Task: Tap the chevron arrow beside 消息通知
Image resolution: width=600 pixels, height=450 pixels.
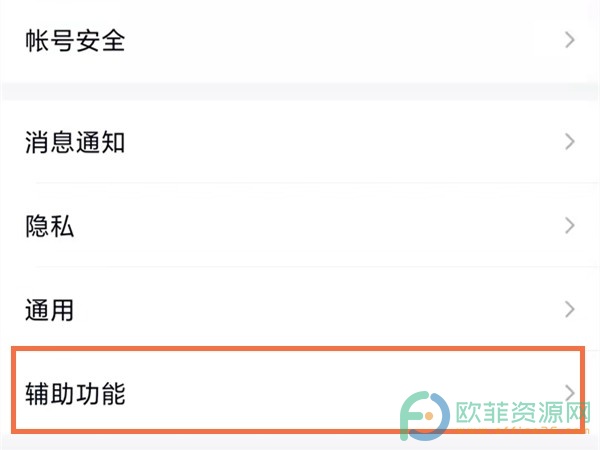Action: coord(570,142)
